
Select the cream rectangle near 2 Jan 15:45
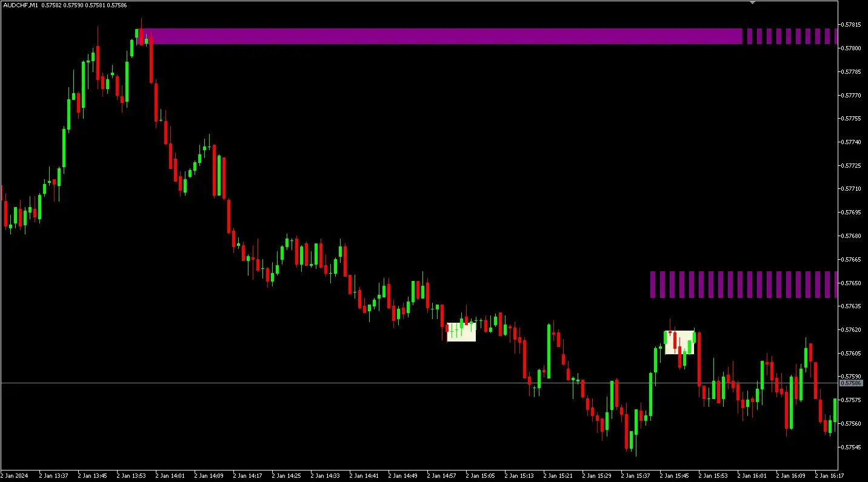click(679, 342)
